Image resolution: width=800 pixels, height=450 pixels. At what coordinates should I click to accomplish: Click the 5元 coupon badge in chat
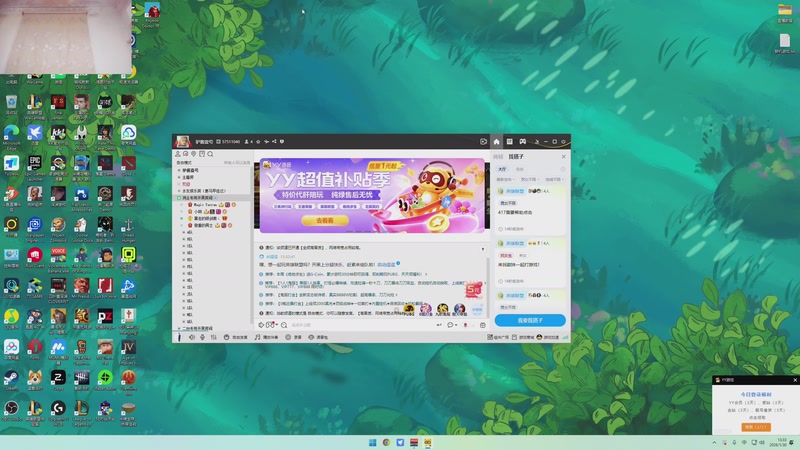[473, 290]
